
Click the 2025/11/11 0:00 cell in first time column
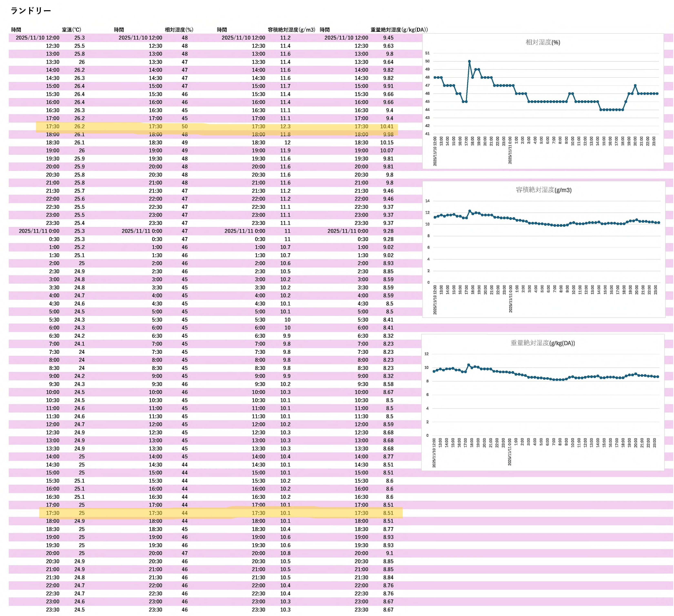(39, 231)
